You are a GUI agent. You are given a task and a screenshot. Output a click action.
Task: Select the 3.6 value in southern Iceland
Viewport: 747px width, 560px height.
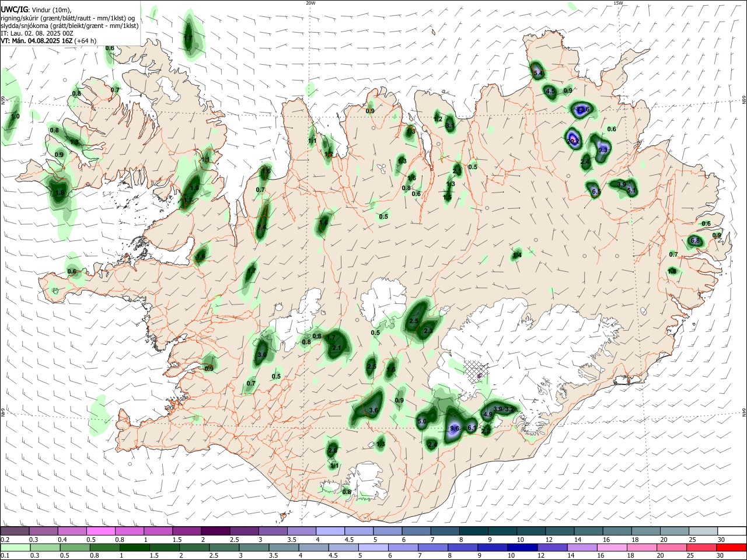click(x=374, y=411)
